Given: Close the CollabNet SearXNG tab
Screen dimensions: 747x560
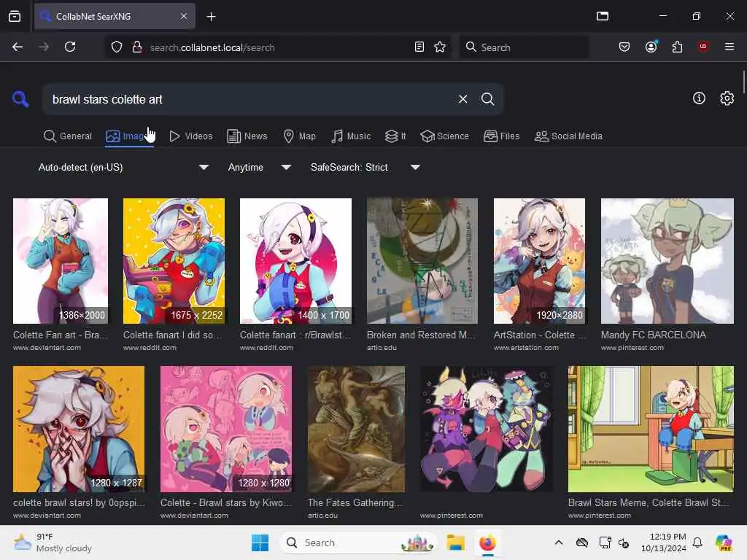Looking at the screenshot, I should click(184, 16).
